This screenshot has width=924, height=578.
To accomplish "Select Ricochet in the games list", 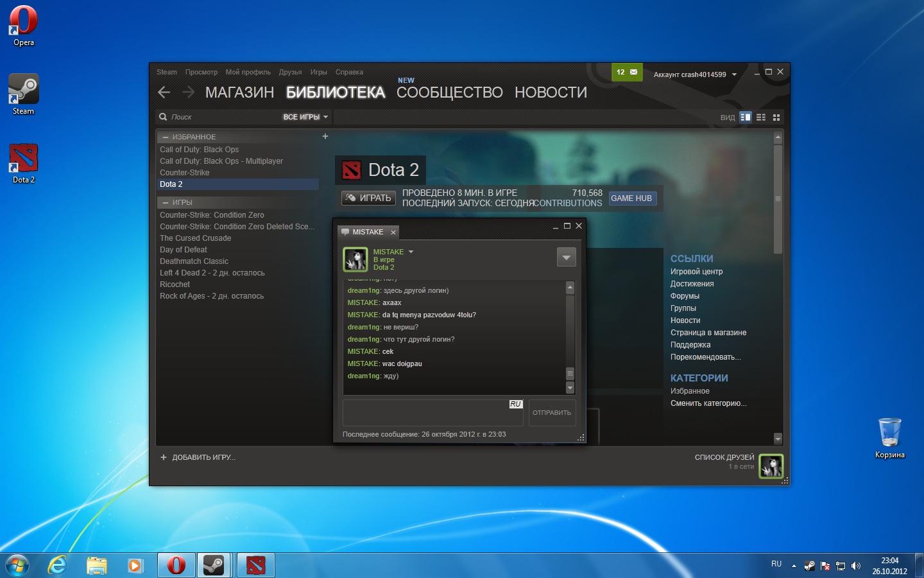I will 237,285.
